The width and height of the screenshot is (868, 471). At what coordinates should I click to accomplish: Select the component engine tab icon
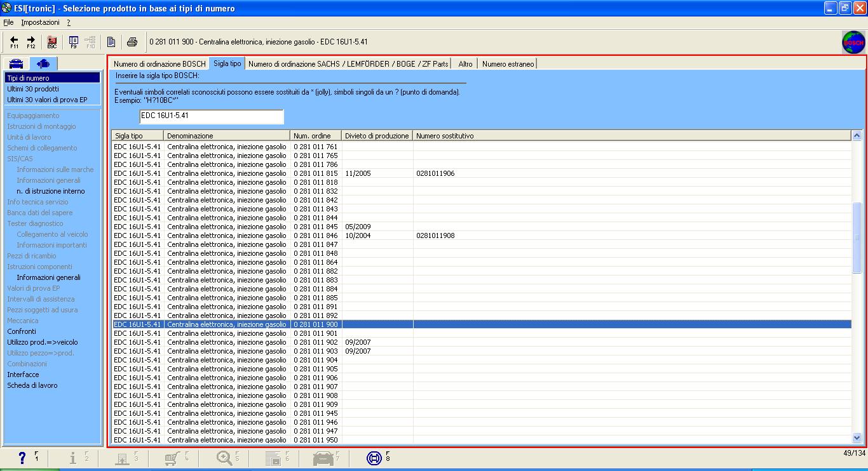pos(44,63)
